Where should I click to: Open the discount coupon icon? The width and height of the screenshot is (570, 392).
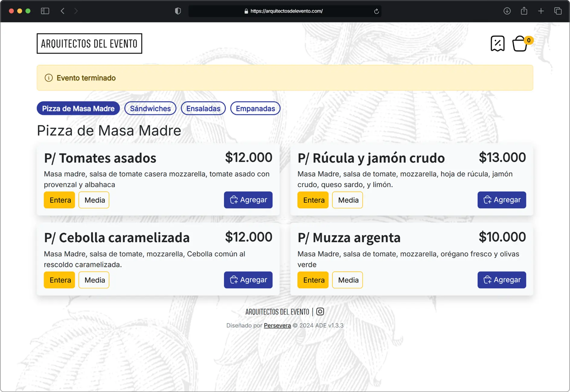(497, 44)
